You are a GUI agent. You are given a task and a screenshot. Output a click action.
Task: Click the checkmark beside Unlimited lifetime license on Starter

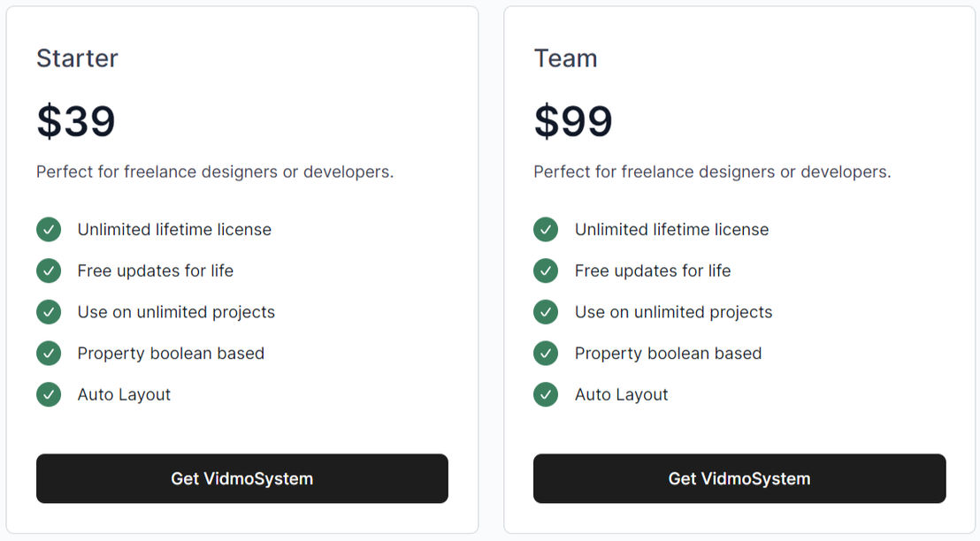coord(49,229)
